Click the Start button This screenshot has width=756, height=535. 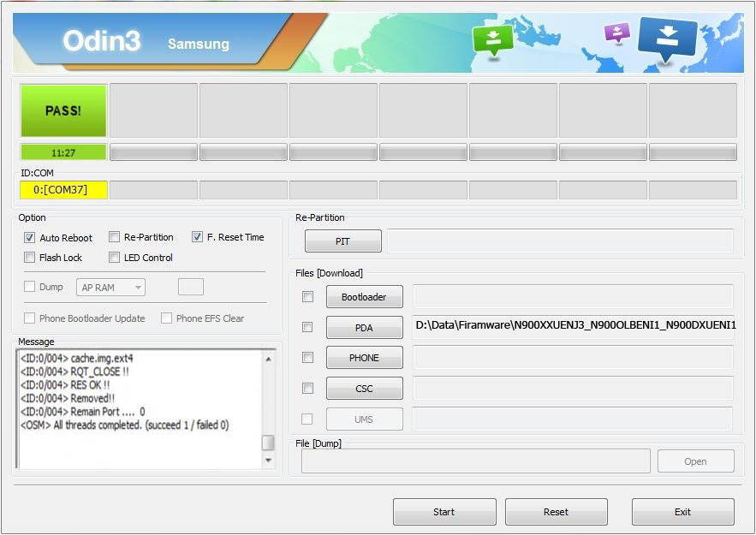[x=444, y=512]
